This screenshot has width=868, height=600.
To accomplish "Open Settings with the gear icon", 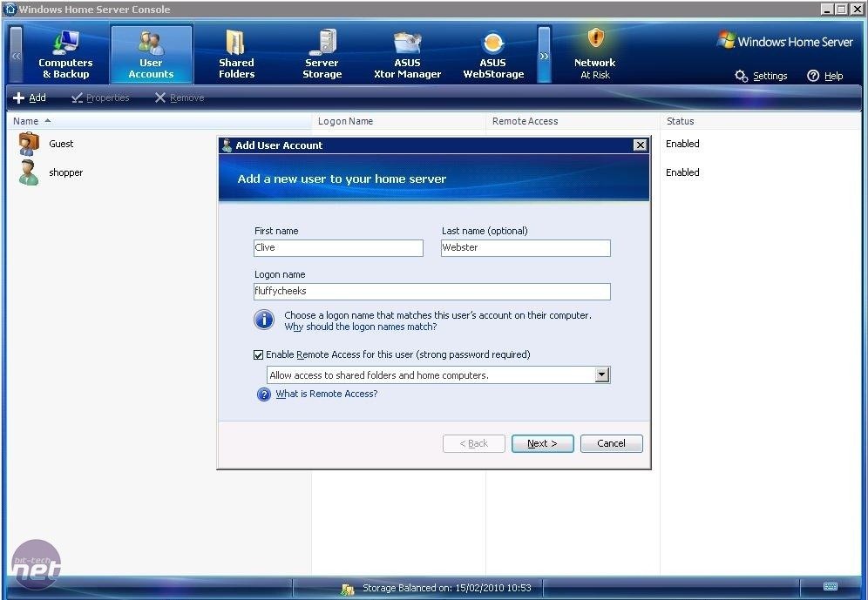I will 761,76.
